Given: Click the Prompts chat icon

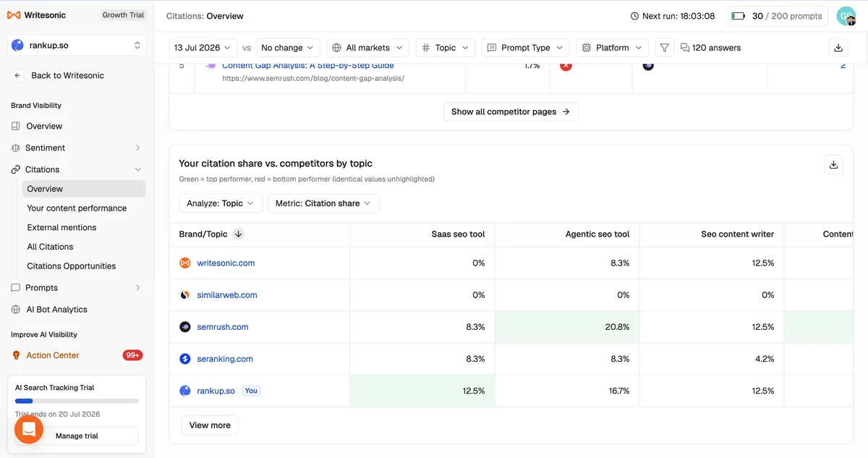Looking at the screenshot, I should click(x=16, y=288).
